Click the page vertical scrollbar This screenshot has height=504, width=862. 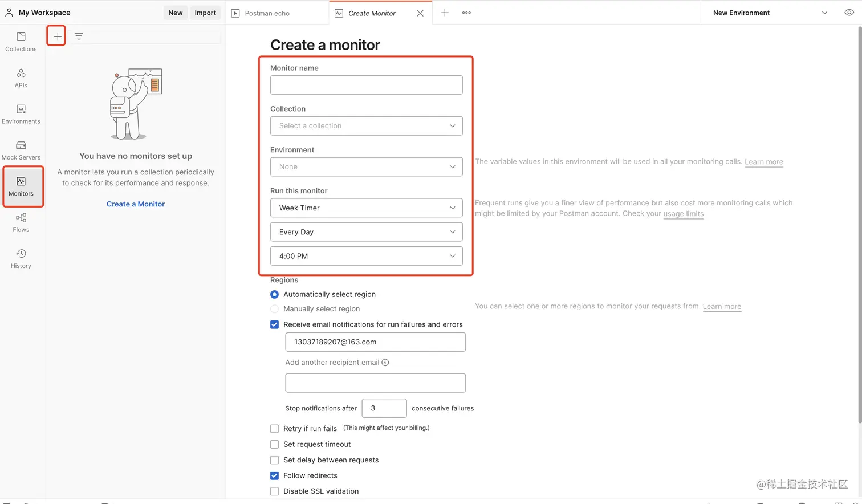click(x=859, y=225)
